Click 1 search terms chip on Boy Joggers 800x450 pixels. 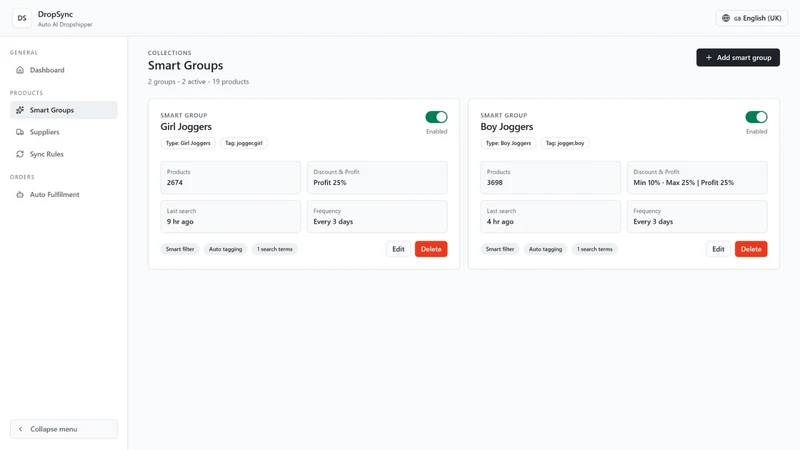click(x=595, y=249)
